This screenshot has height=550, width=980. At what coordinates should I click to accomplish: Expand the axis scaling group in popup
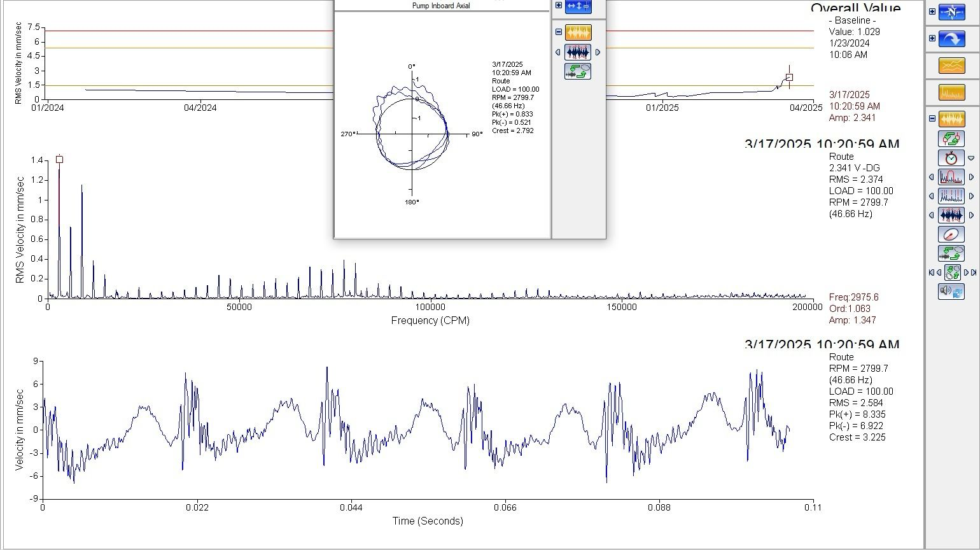[559, 5]
